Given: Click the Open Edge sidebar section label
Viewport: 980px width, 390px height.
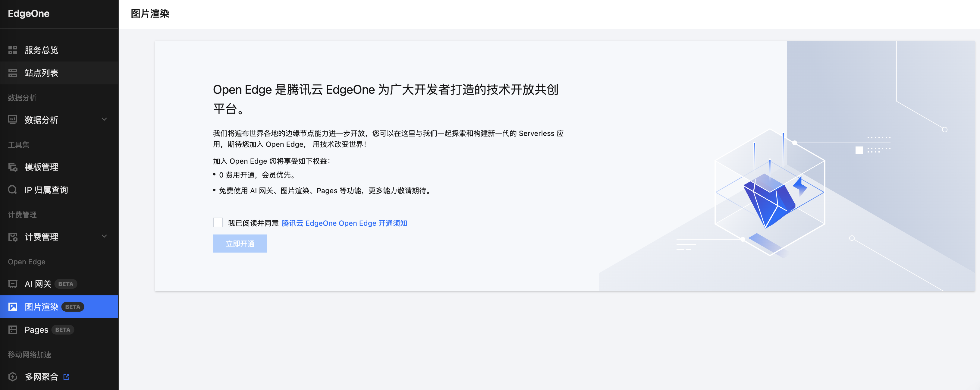Looking at the screenshot, I should 27,262.
